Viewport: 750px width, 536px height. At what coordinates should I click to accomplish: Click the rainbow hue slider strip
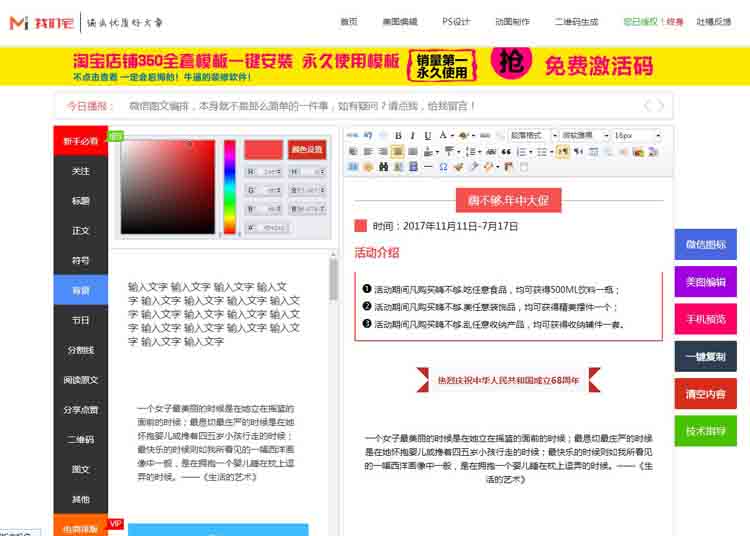click(229, 185)
